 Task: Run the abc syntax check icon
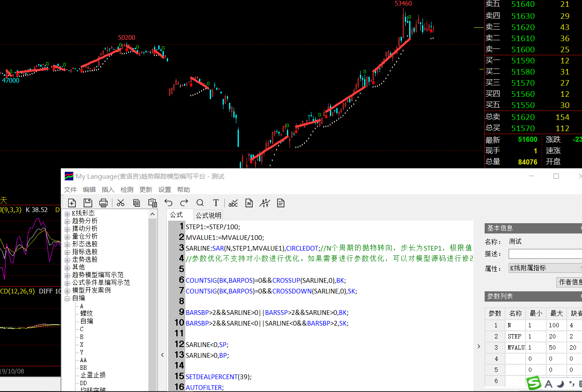(x=233, y=203)
